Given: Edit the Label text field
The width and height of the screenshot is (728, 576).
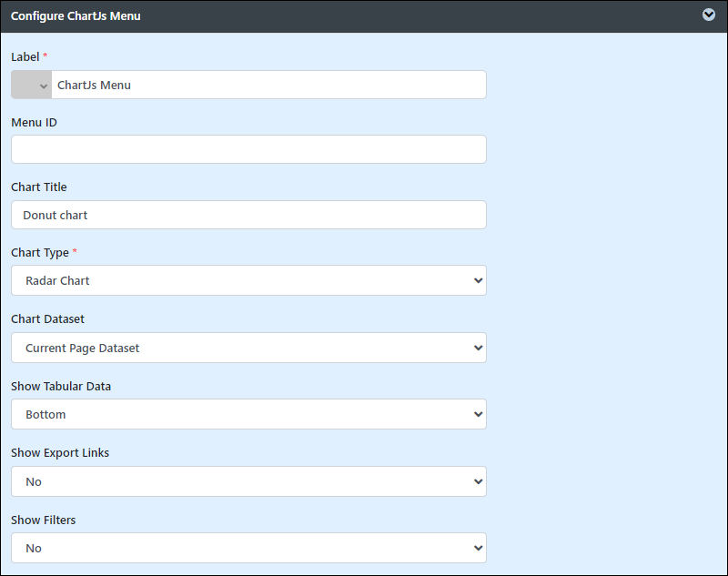Looking at the screenshot, I should (268, 85).
